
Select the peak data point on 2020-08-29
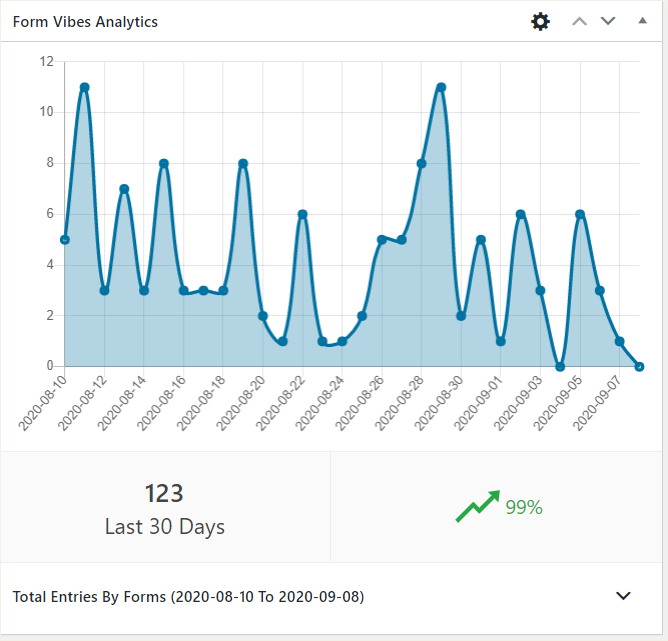[x=441, y=87]
